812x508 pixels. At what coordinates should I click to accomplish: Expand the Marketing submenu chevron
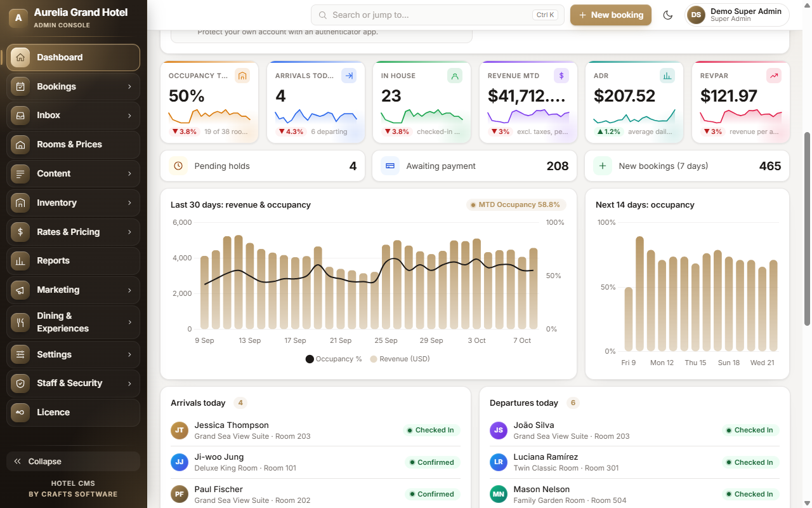pos(129,290)
